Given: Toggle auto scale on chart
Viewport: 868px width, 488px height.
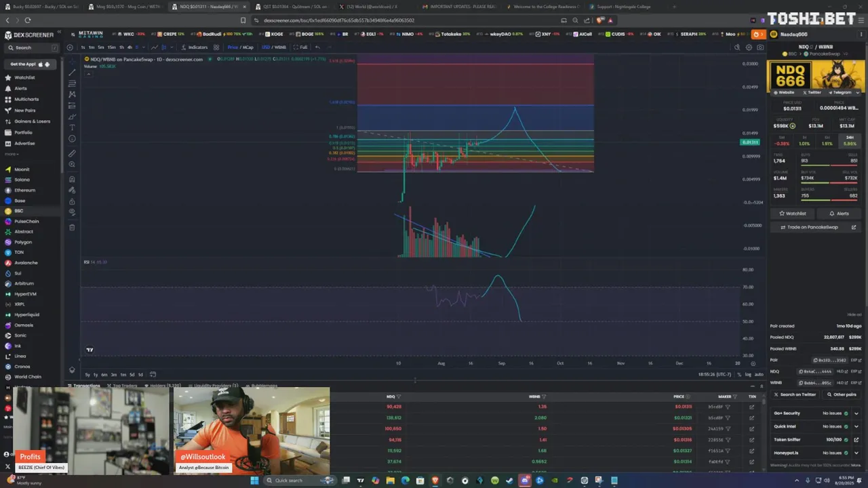Looking at the screenshot, I should pyautogui.click(x=759, y=374).
